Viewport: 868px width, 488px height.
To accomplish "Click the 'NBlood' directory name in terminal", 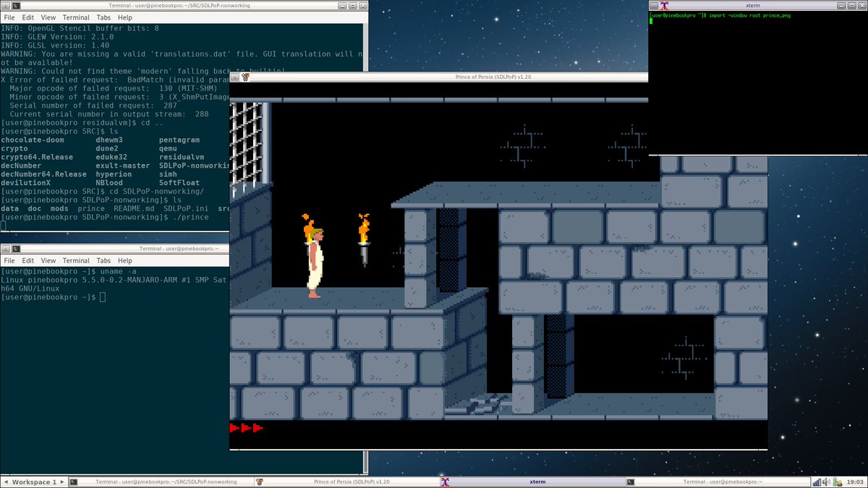I will pos(109,183).
